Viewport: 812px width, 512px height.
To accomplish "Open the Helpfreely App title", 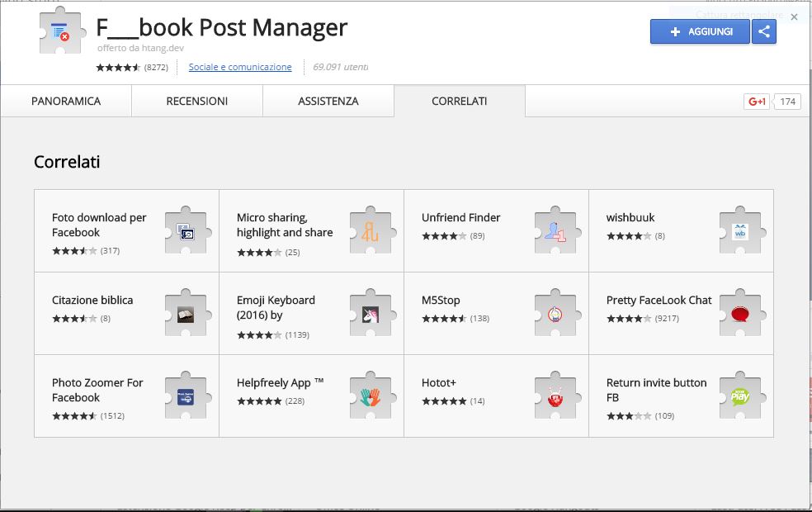I will (x=281, y=383).
